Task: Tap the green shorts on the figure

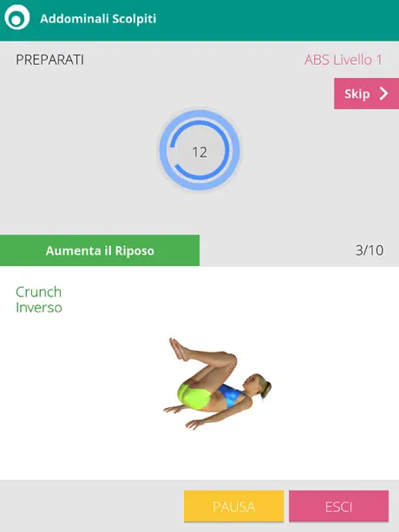Action: 194,394
